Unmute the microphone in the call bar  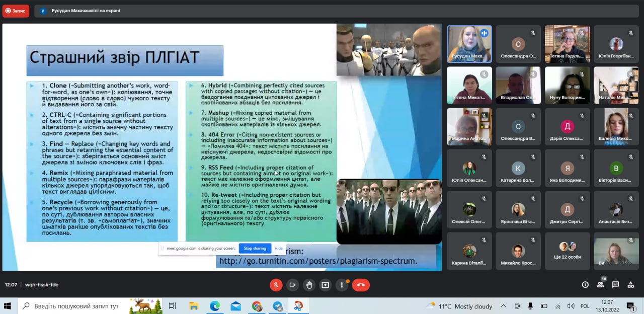276,285
